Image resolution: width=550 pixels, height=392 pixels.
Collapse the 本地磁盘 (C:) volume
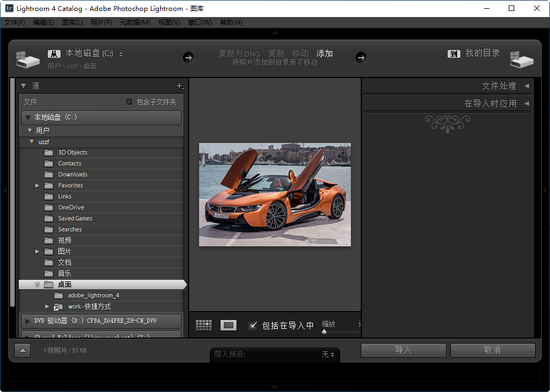point(28,118)
